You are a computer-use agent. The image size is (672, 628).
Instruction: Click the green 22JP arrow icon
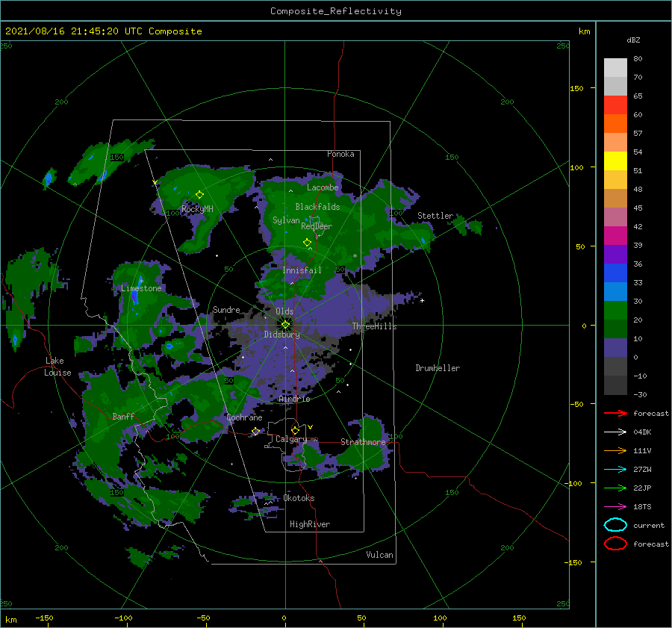[x=615, y=488]
